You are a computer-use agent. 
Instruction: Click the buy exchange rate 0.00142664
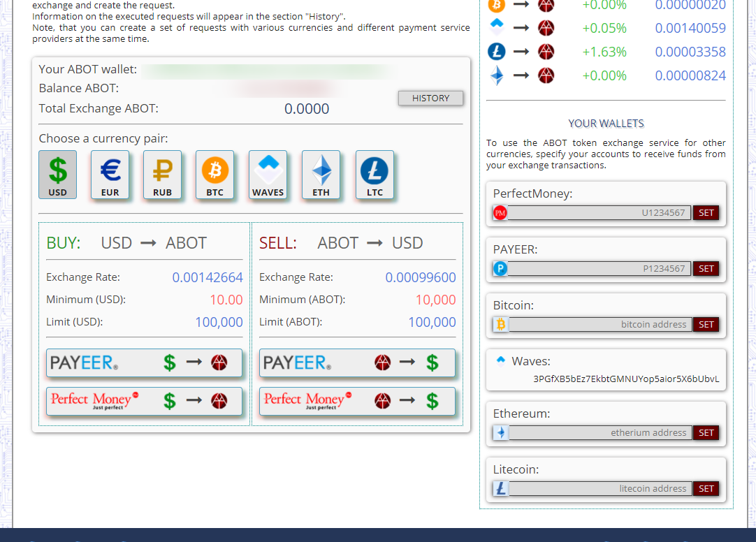point(208,277)
